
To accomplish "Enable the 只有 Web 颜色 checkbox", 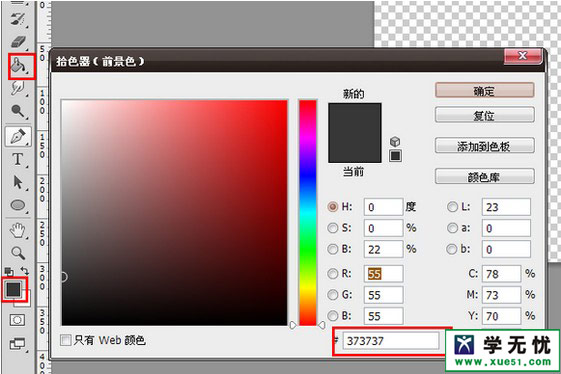I will 65,340.
